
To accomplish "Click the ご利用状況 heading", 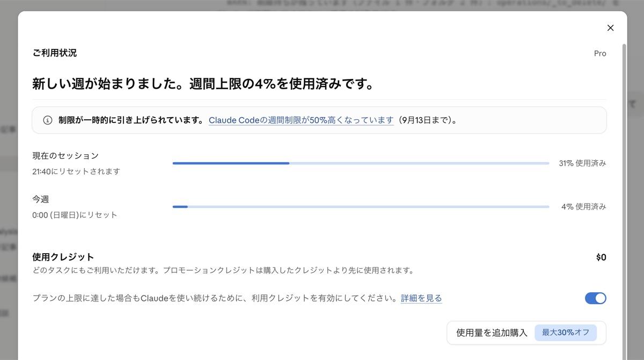I will [x=54, y=53].
